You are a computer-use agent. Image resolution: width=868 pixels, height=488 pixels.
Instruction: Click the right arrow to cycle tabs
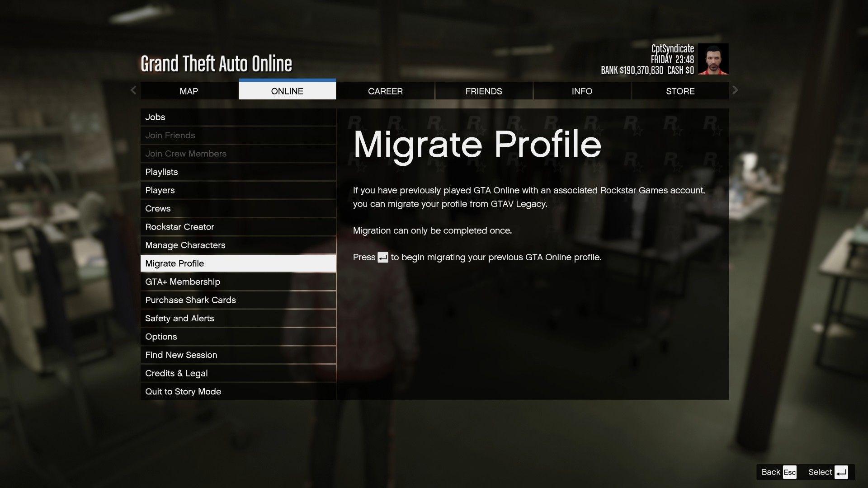pos(735,90)
